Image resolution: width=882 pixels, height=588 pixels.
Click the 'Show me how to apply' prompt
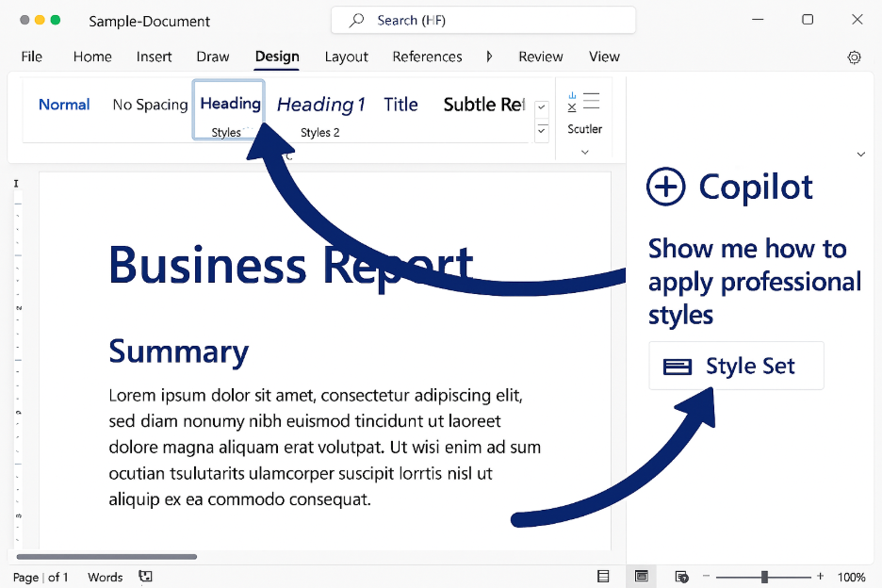[x=754, y=282]
